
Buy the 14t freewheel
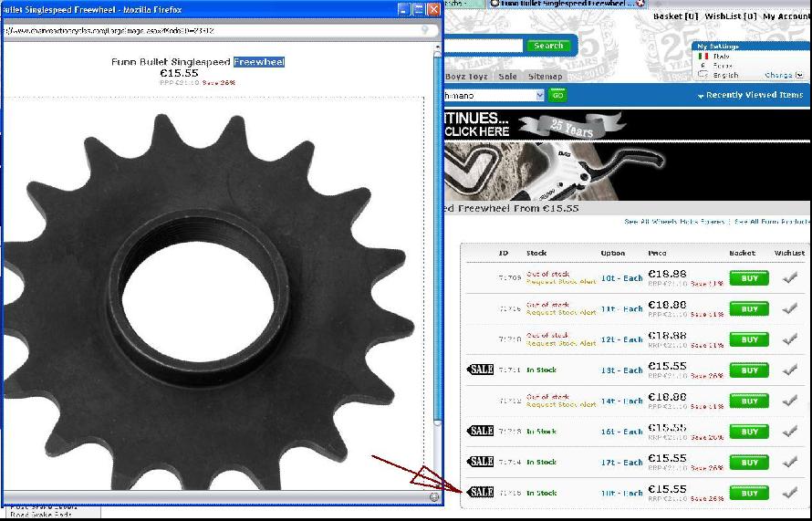(x=749, y=401)
